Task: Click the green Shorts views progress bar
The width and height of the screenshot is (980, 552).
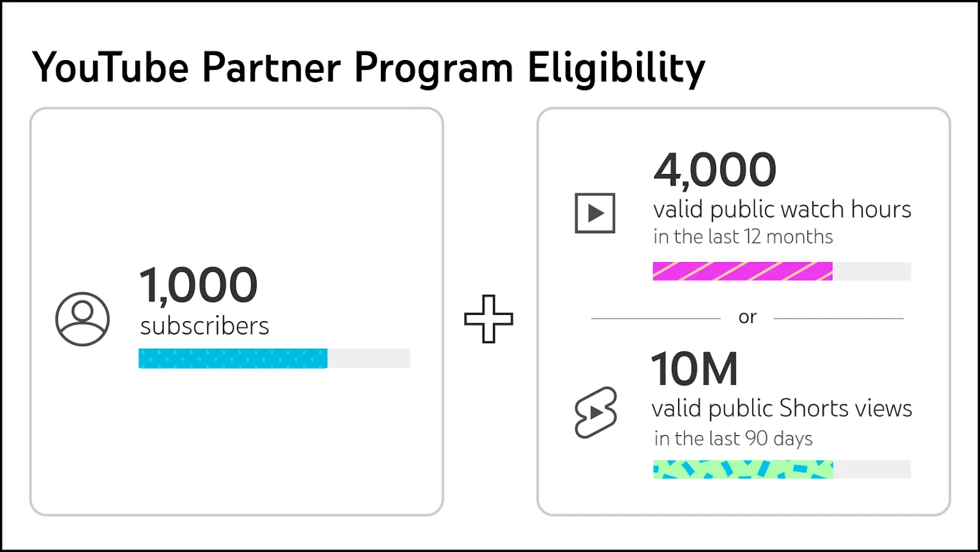Action: pyautogui.click(x=743, y=469)
